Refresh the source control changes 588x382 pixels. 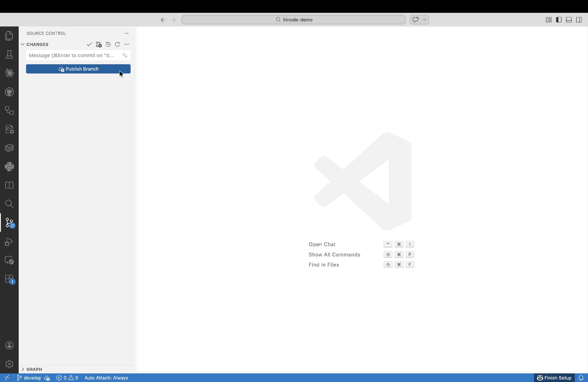117,45
